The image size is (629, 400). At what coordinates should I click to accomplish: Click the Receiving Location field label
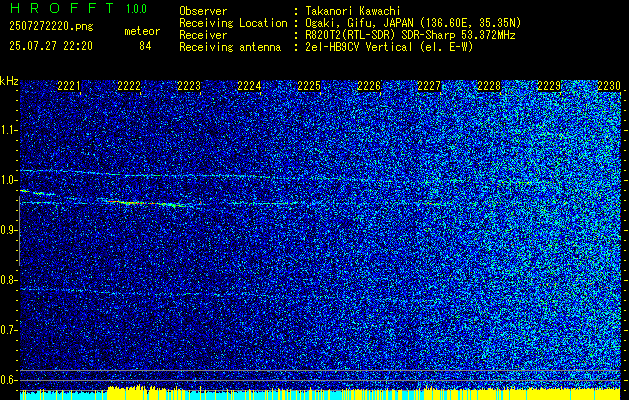pyautogui.click(x=233, y=23)
